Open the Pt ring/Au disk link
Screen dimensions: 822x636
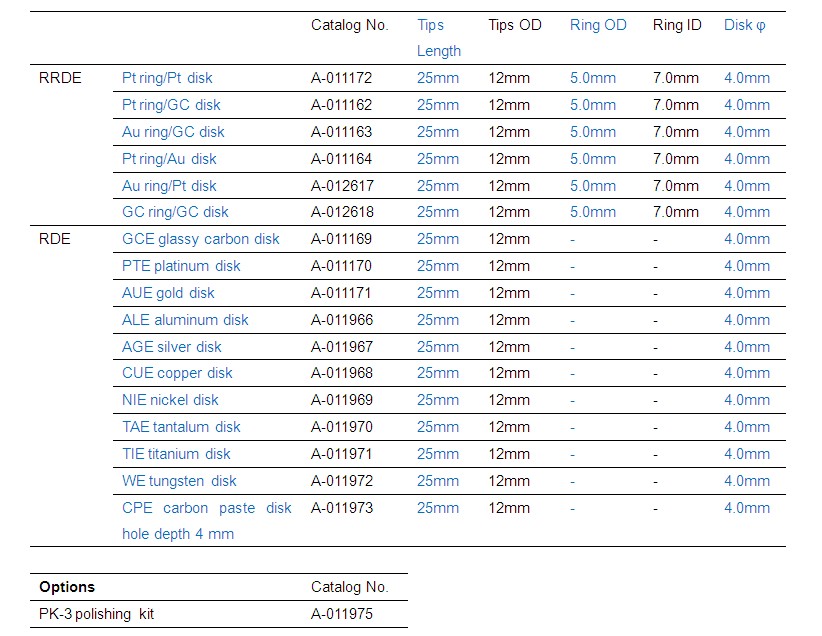click(169, 159)
